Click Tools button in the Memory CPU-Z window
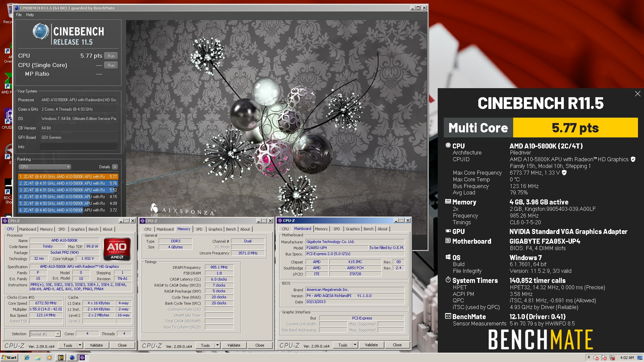This screenshot has width=644, height=362. pos(205,345)
